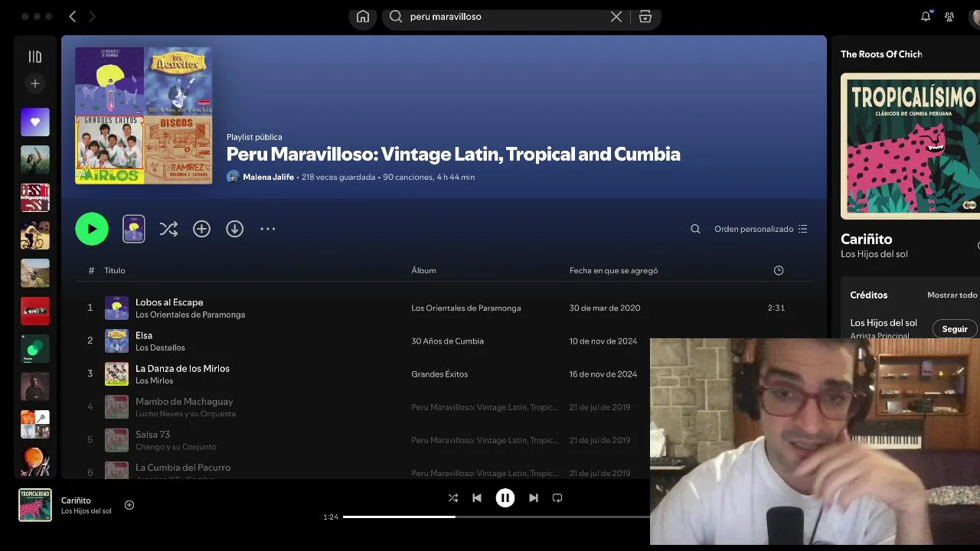The image size is (980, 551).
Task: Open playlist owner 'Malena Jalife'
Action: pos(268,177)
